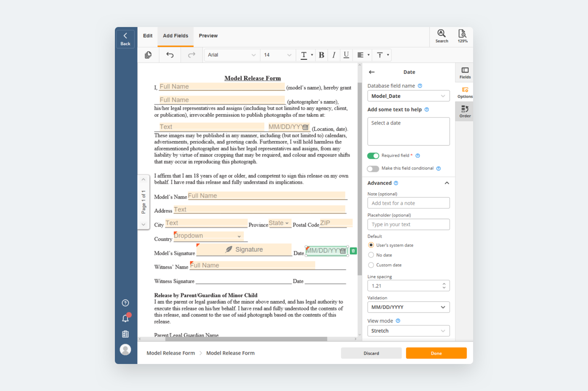Choose Custom date as default

371,265
